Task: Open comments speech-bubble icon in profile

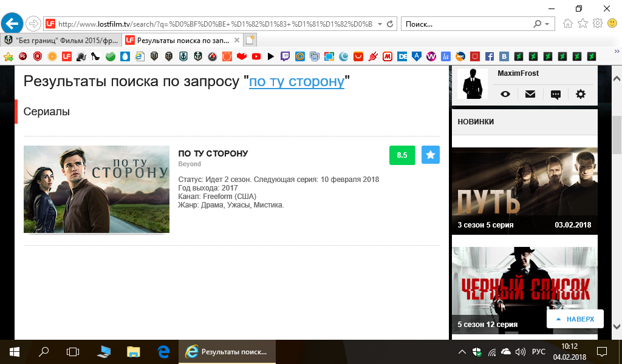Action: (556, 95)
